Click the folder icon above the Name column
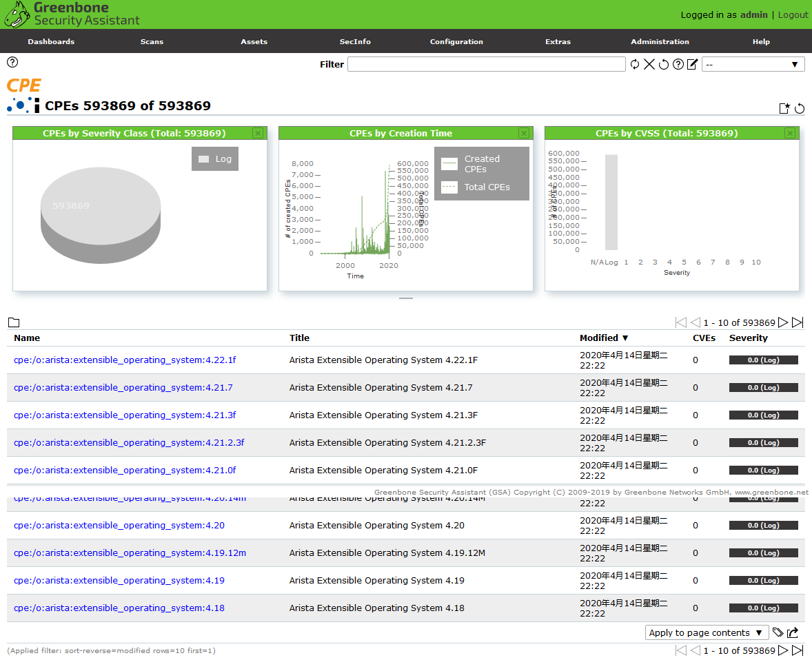The height and width of the screenshot is (671, 812). [x=14, y=322]
